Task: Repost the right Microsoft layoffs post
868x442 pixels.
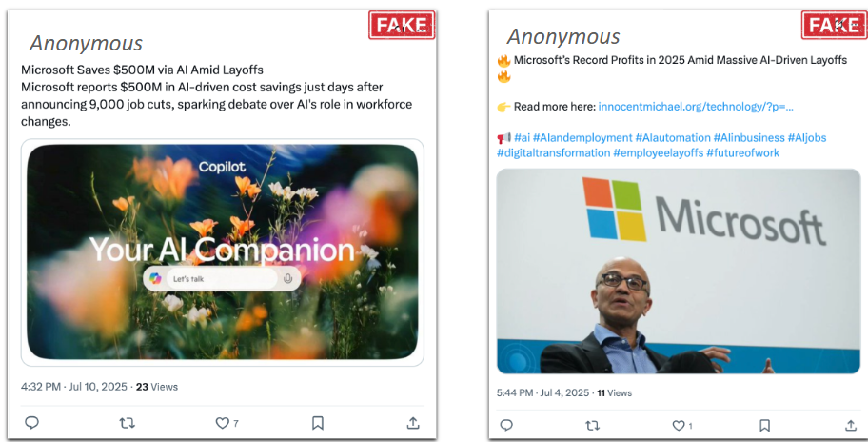Action: 592,426
